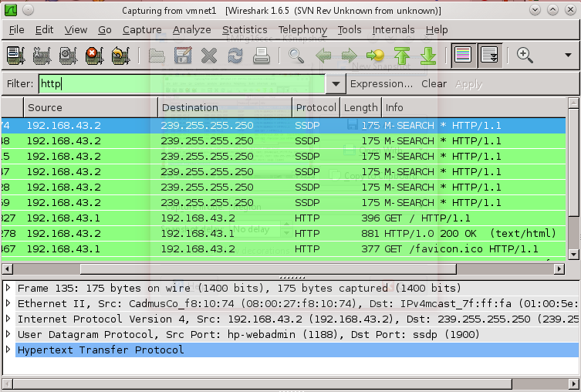Go forward in packet history arrow
Image resolution: width=581 pixels, height=392 pixels.
(349, 56)
